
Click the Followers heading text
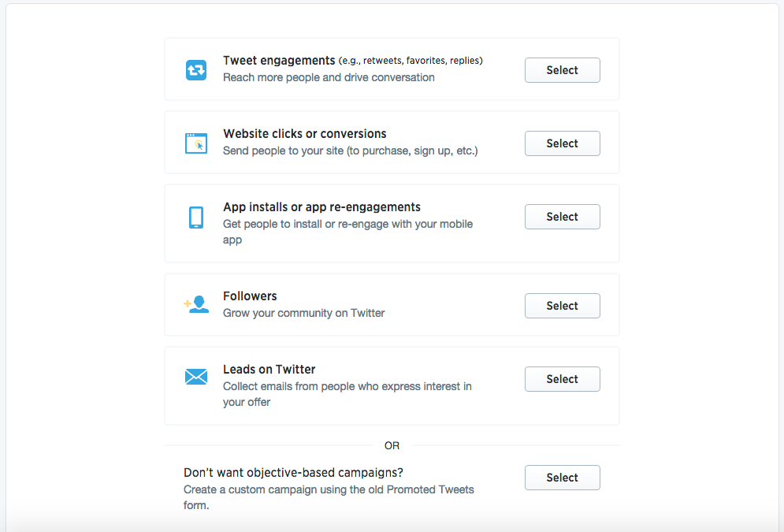(250, 296)
